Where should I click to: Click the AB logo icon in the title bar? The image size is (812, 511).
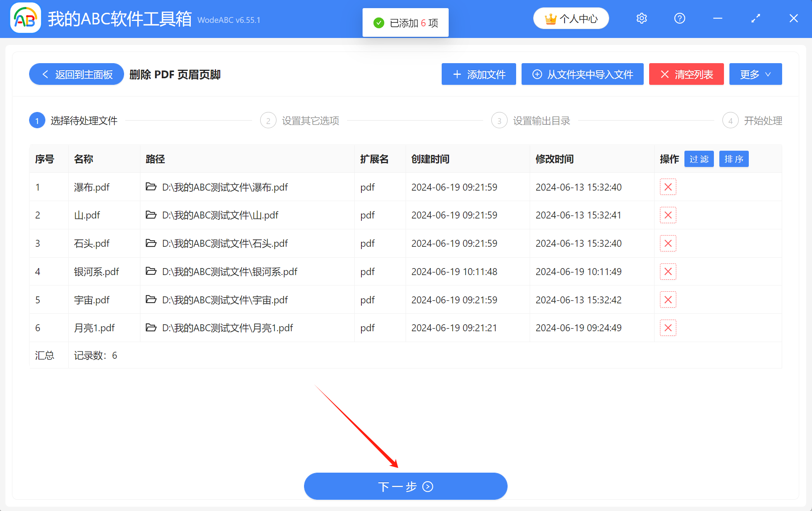click(x=25, y=18)
